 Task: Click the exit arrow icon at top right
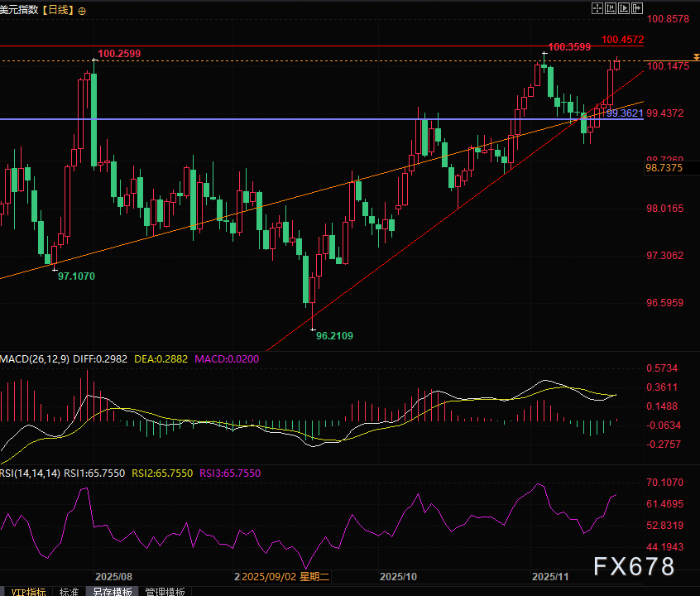click(637, 7)
